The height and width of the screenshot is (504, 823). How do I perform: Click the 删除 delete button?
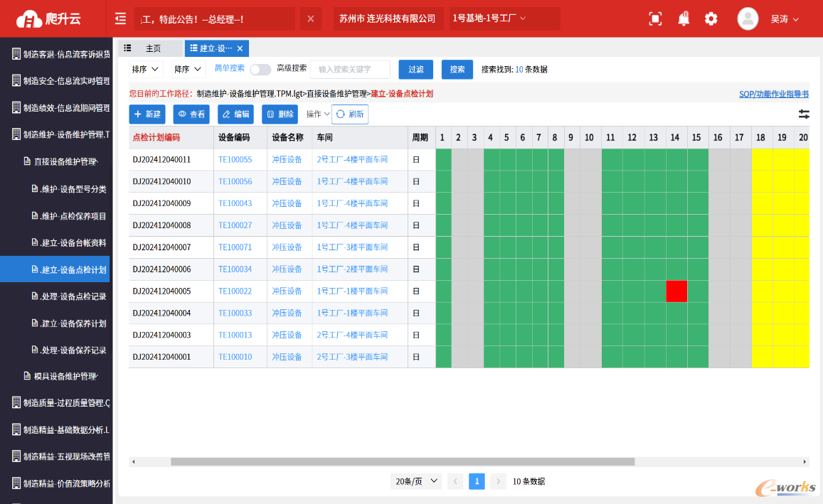[280, 114]
